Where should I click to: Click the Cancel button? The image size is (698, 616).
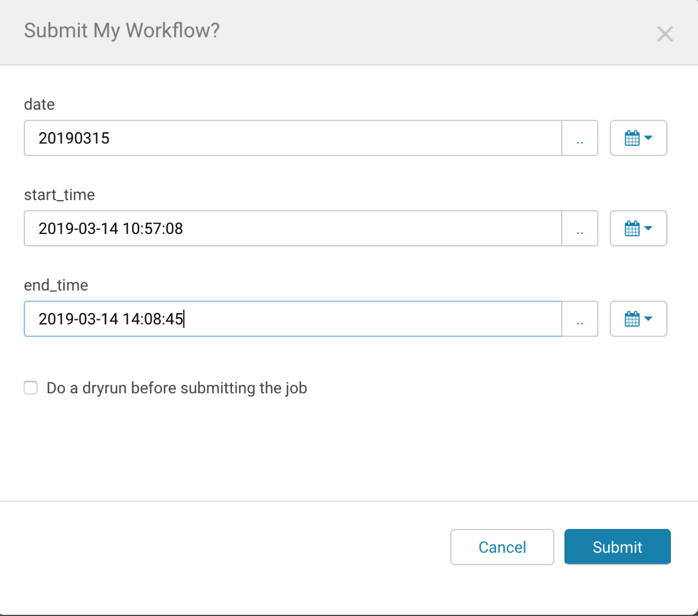point(502,547)
